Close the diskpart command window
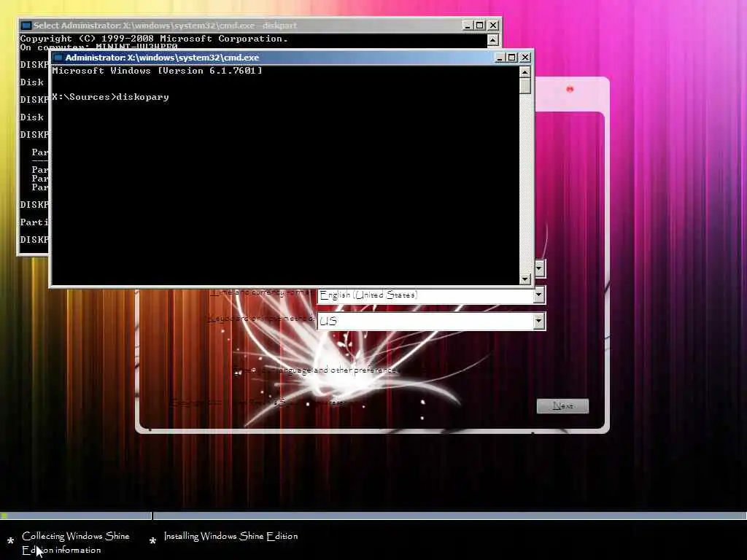Viewport: 747px width, 560px height. (x=493, y=26)
